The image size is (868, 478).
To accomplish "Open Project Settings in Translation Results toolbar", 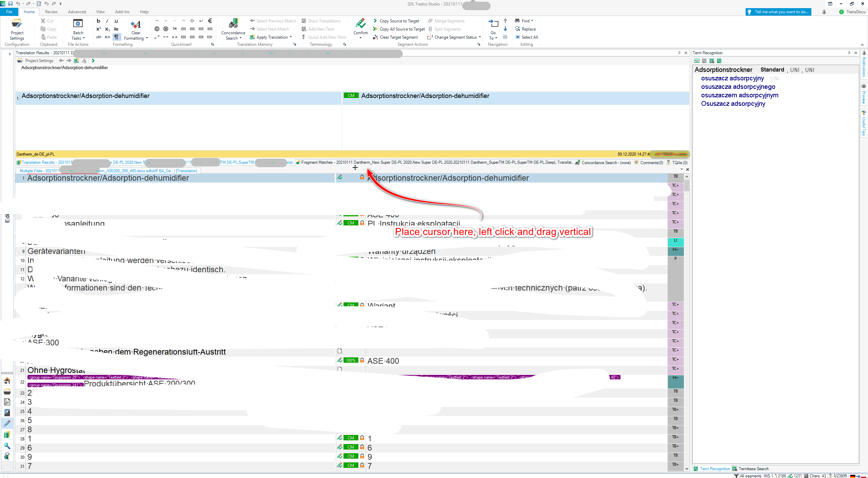I will (x=36, y=61).
